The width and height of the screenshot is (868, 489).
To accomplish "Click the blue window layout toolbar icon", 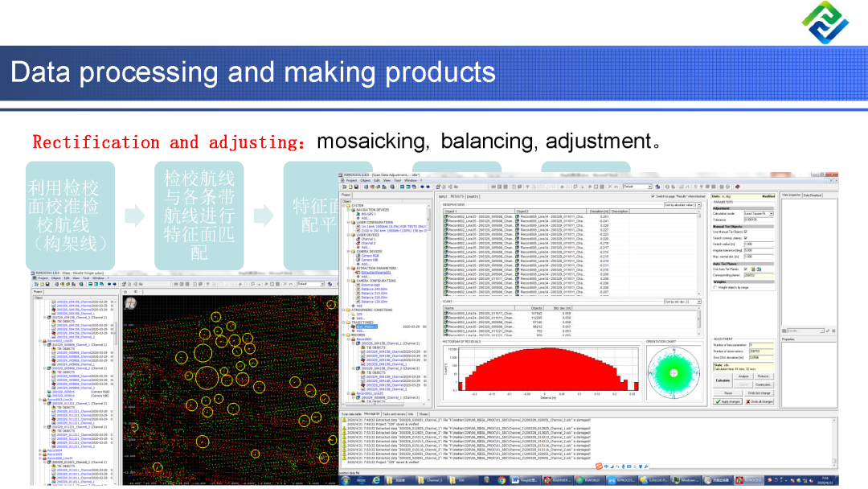I will coord(403,187).
